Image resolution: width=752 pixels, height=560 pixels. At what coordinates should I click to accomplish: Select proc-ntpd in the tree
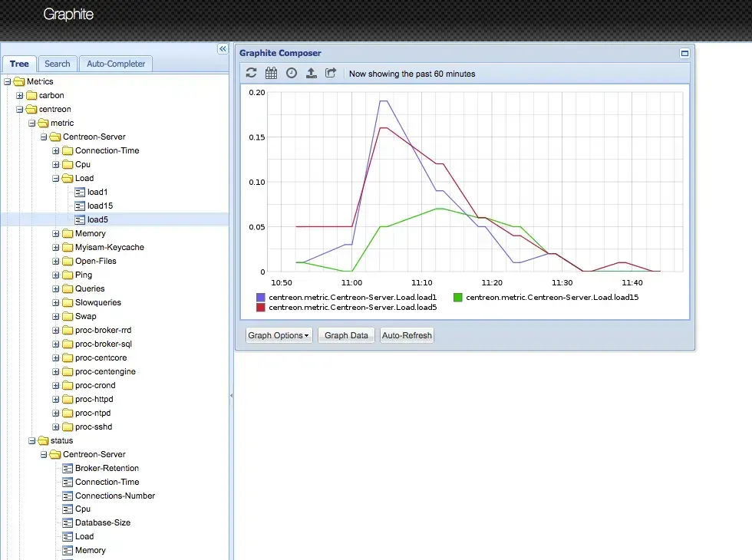93,413
